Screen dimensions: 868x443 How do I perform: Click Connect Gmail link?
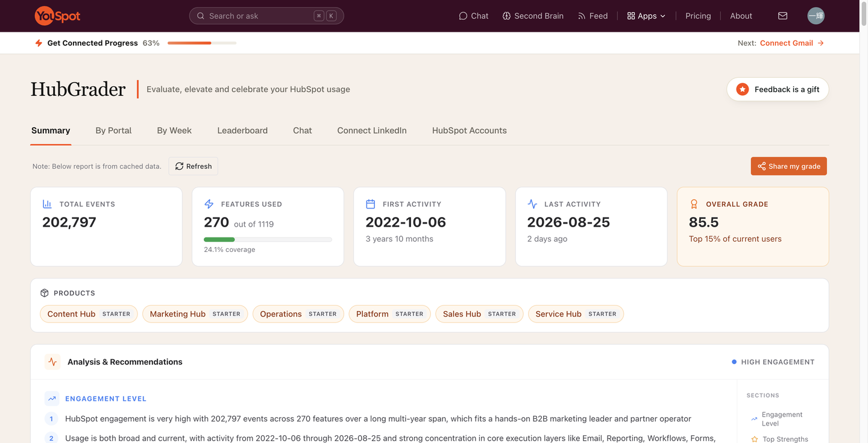click(x=792, y=43)
